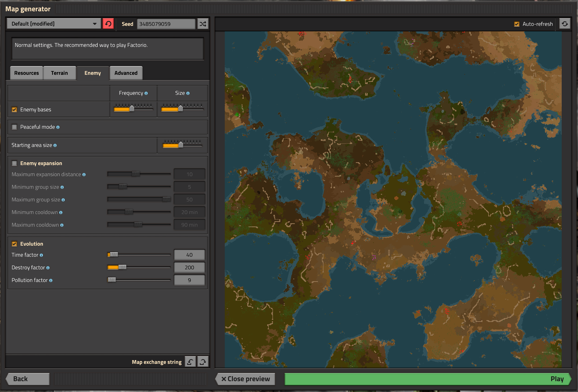Switch to the Resources tab
The image size is (578, 392).
(x=27, y=73)
